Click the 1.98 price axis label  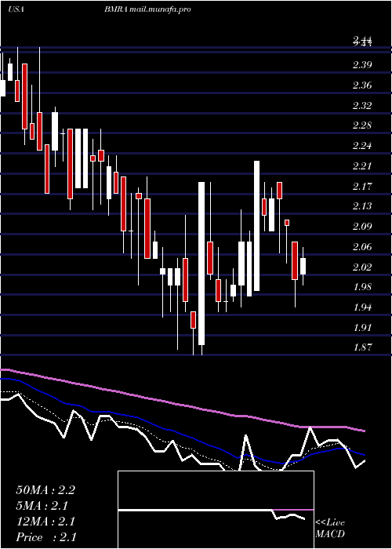click(x=362, y=287)
